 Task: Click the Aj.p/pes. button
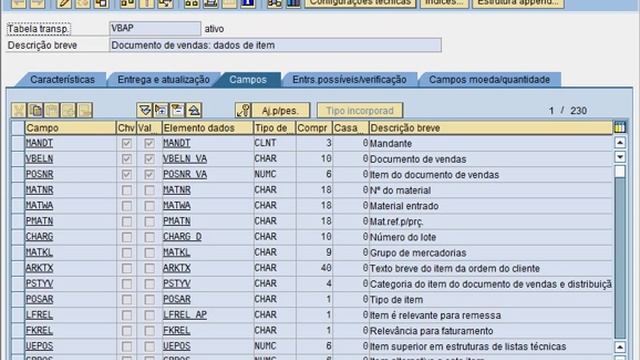[x=280, y=111]
